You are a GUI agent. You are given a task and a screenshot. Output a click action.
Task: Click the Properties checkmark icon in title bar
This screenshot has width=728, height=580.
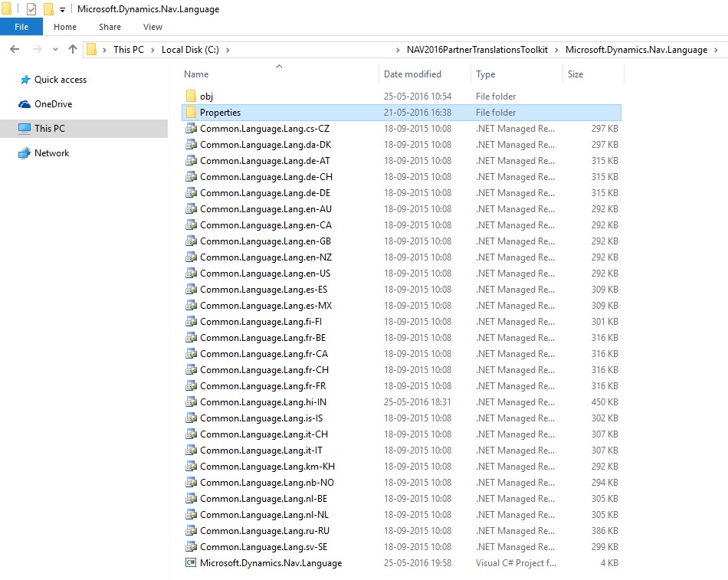pyautogui.click(x=31, y=9)
